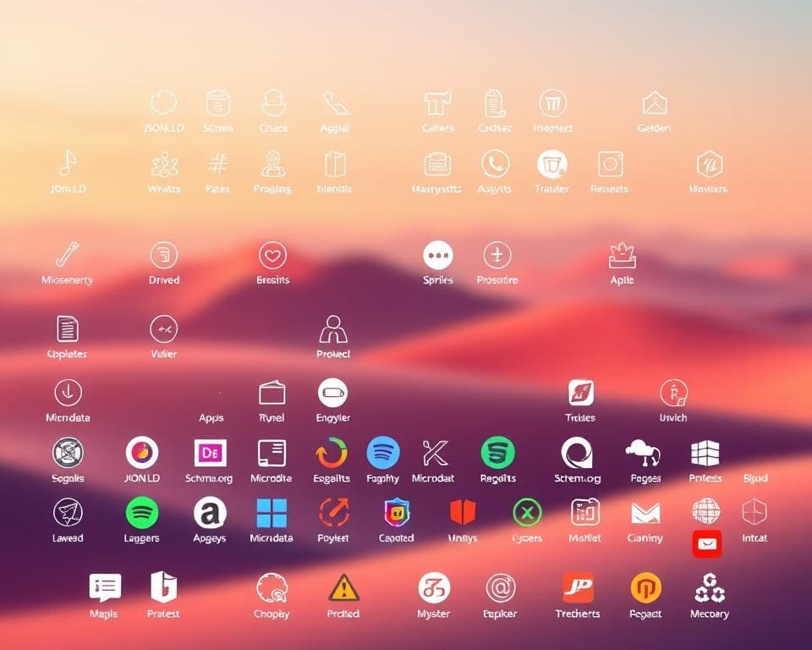Launch the colorful round JON LD app icon
The height and width of the screenshot is (650, 812).
point(142,453)
